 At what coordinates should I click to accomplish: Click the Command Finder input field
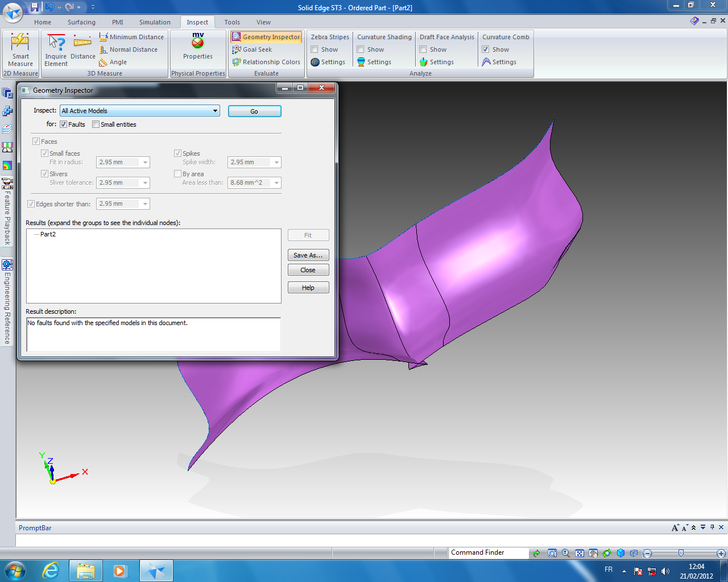tap(488, 552)
